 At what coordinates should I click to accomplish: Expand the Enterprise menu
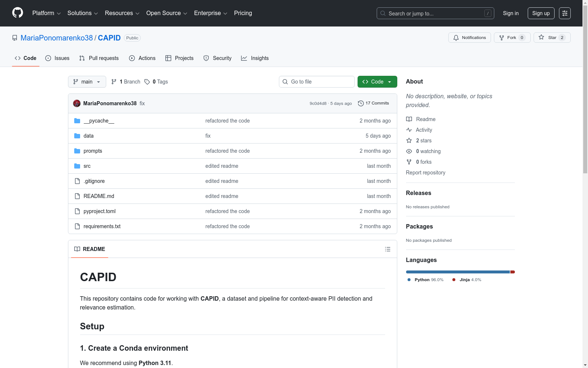click(x=211, y=13)
